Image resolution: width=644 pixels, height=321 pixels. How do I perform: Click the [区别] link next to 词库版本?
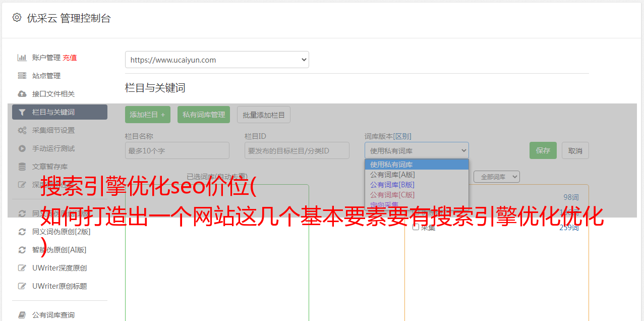tap(402, 136)
